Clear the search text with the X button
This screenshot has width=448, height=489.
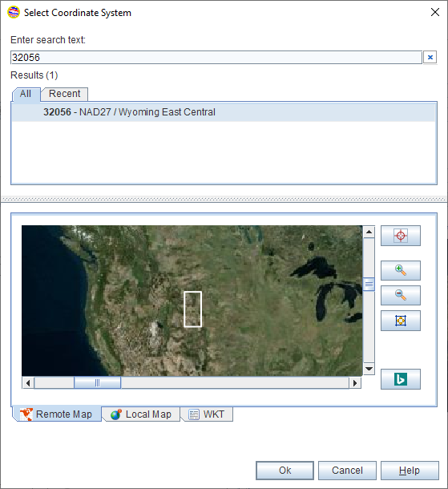coord(430,58)
